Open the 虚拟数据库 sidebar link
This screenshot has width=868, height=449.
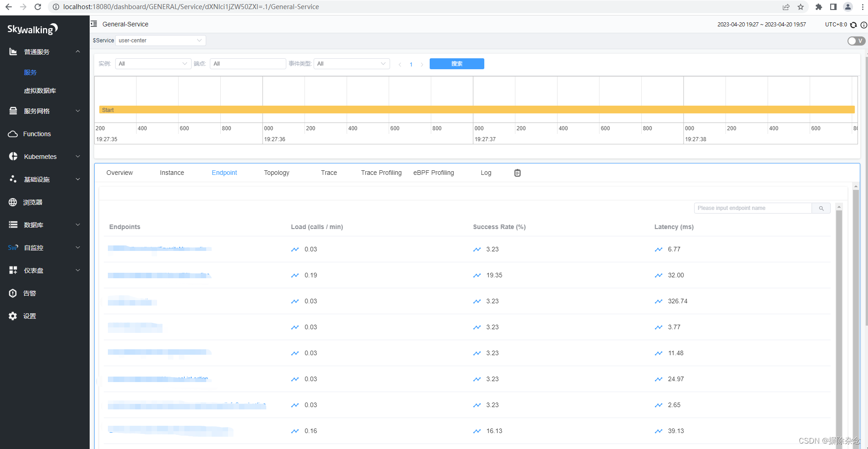point(40,90)
